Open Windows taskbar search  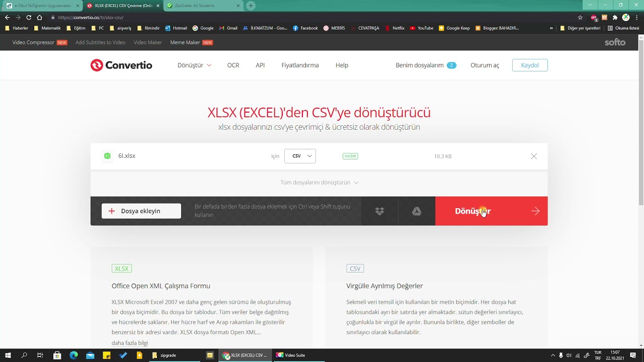(x=24, y=355)
